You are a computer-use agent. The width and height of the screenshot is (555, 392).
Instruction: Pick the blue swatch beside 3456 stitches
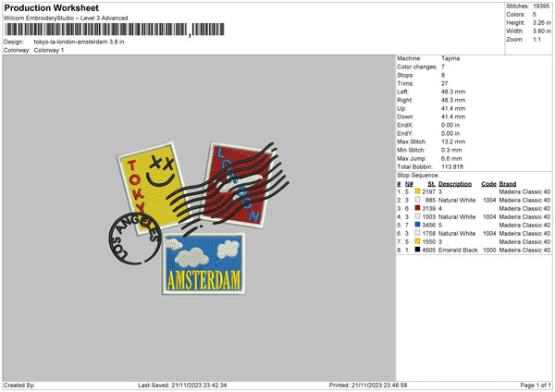(417, 225)
